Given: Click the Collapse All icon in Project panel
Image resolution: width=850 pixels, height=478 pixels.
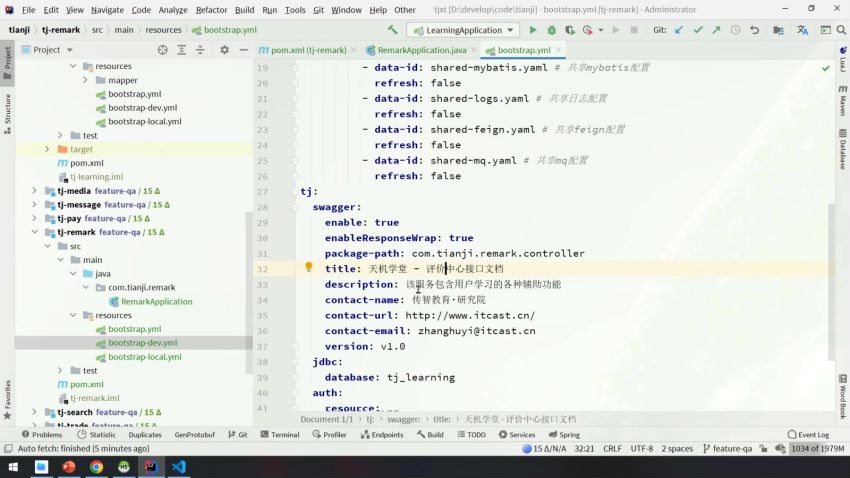Looking at the screenshot, I should coord(201,50).
